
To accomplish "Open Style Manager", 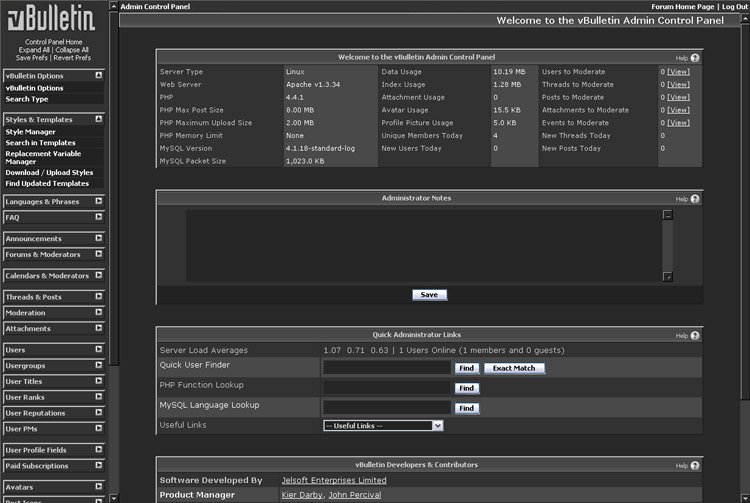I will pyautogui.click(x=31, y=131).
